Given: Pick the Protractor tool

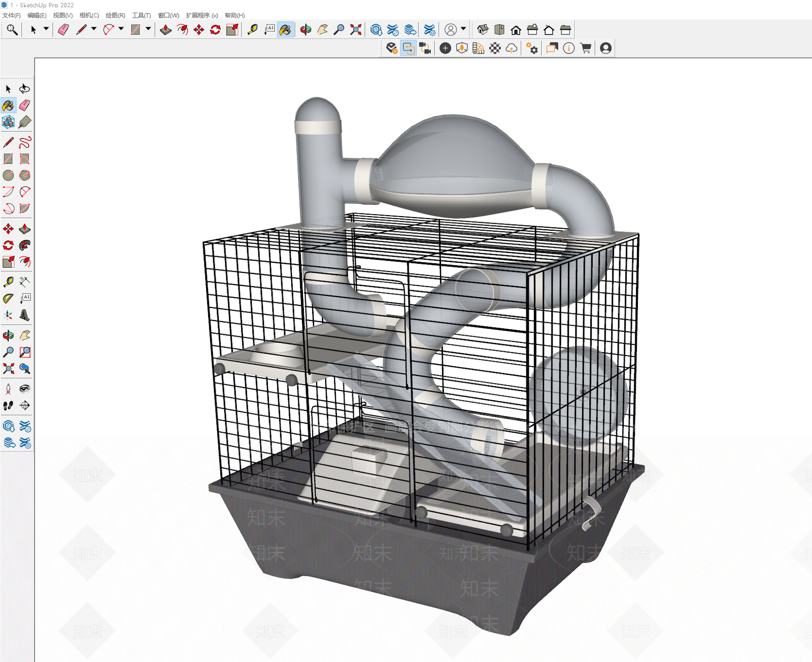Looking at the screenshot, I should pos(8,298).
